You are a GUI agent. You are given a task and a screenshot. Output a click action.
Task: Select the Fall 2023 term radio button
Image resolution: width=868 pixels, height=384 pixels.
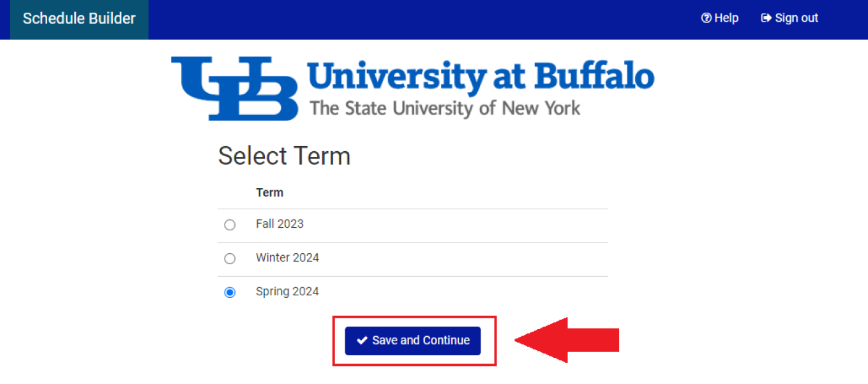(230, 225)
